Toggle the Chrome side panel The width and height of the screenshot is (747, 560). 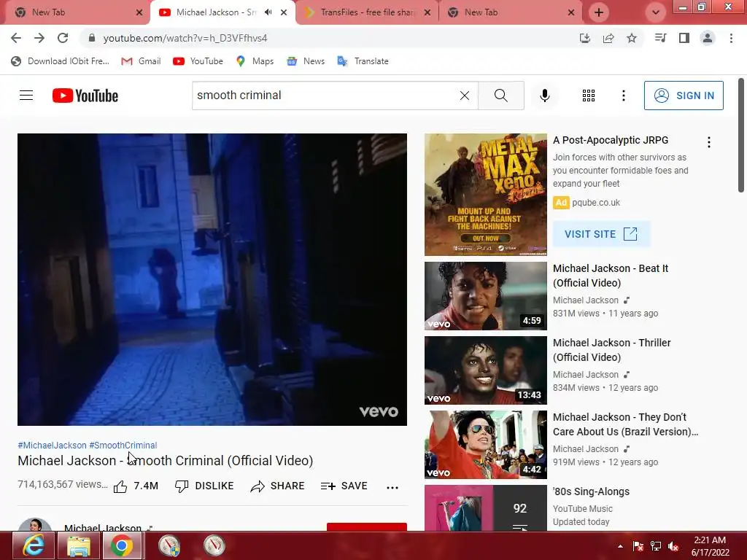click(x=684, y=38)
